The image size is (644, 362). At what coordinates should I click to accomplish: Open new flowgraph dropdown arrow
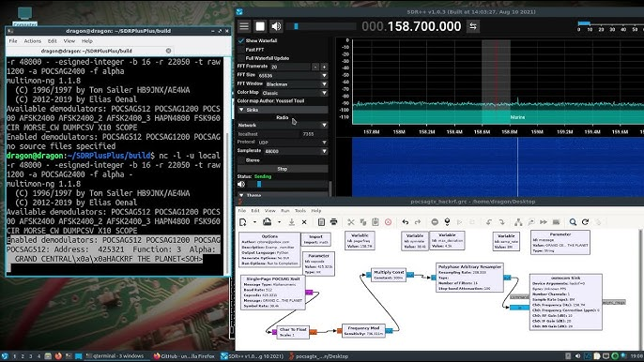pyautogui.click(x=254, y=222)
